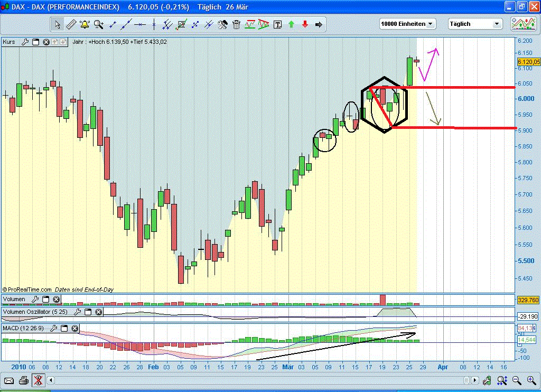Move the Kurs panel down

pos(63,42)
